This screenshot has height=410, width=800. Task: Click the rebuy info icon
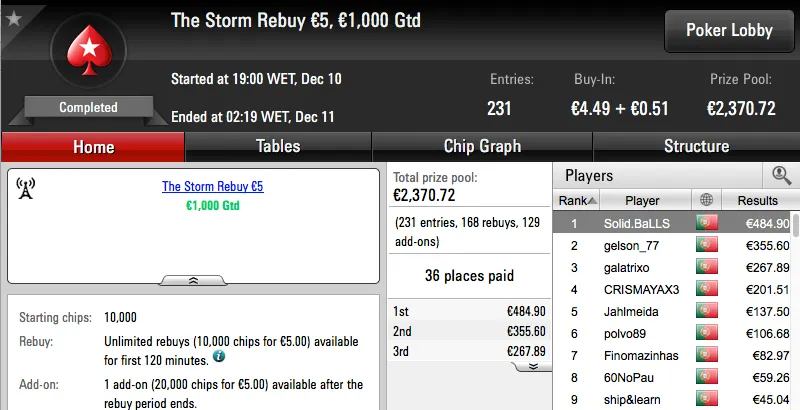218,356
